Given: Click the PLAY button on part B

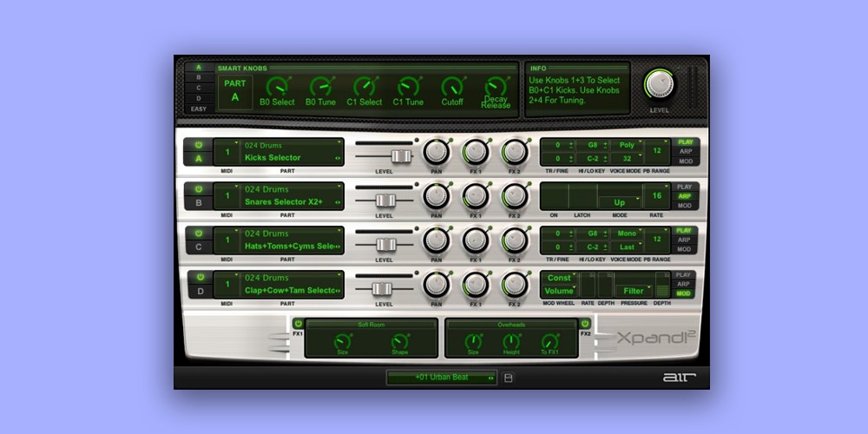Looking at the screenshot, I should coord(685,187).
